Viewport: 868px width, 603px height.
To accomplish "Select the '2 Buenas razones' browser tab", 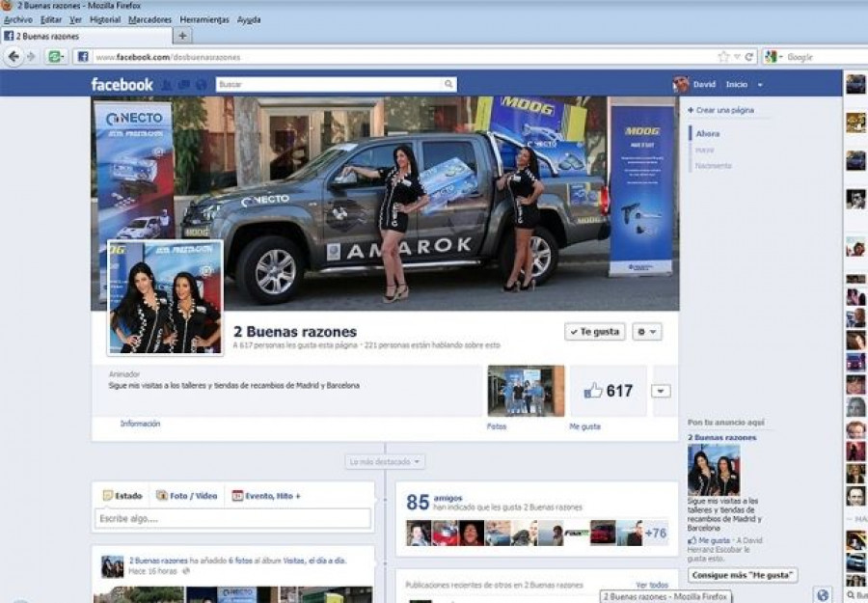I will click(86, 36).
